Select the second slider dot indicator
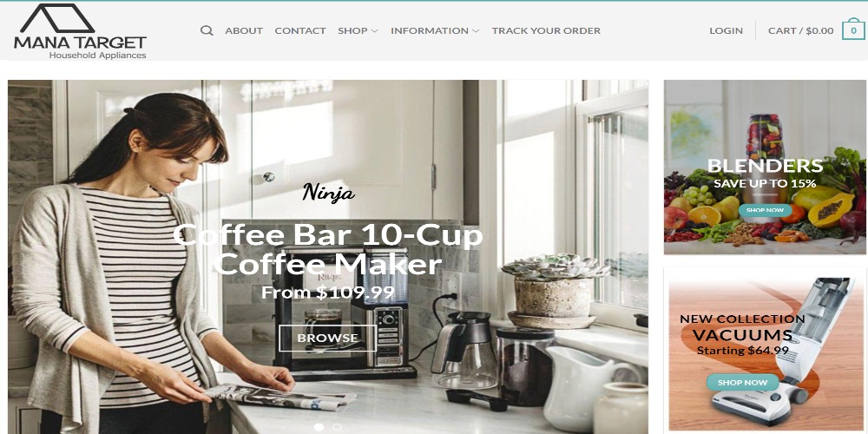Screen dimensions: 868x434 (x=337, y=427)
